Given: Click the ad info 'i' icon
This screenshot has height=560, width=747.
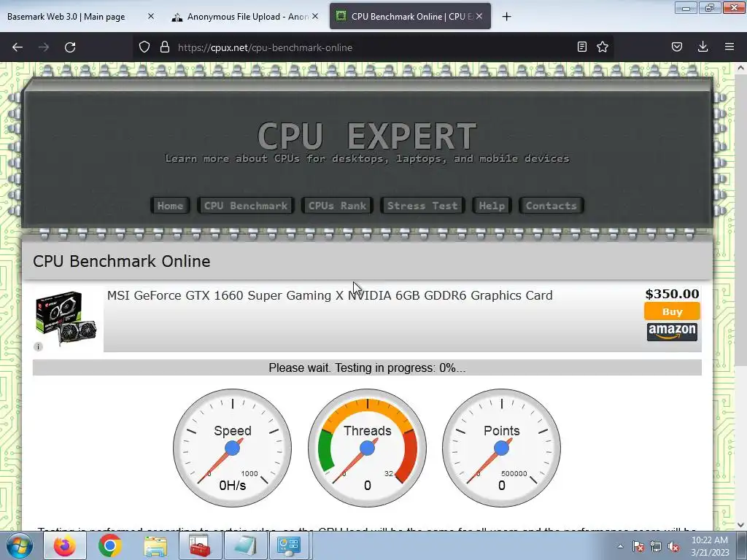Looking at the screenshot, I should (x=38, y=346).
